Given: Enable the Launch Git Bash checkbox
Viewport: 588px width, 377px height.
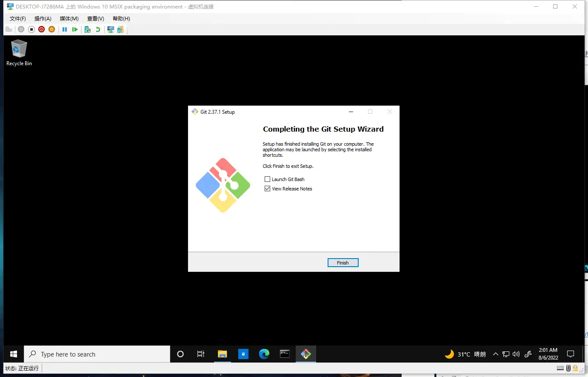Looking at the screenshot, I should click(268, 179).
